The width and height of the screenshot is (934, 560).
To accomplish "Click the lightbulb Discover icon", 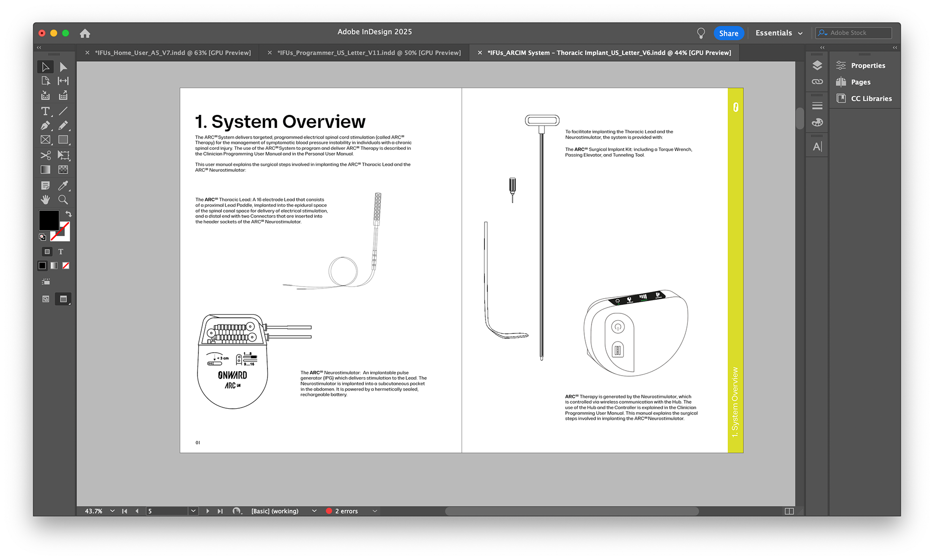I will pyautogui.click(x=700, y=33).
